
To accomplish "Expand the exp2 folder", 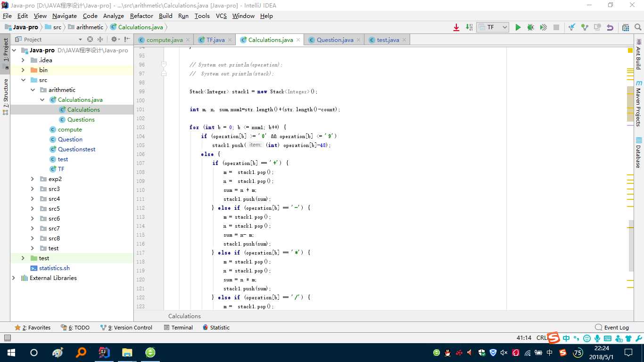I will click(x=33, y=179).
